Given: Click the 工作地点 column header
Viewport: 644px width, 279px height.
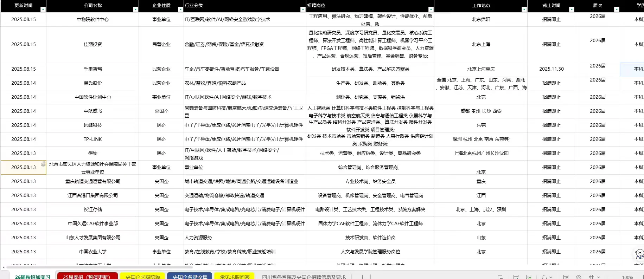Looking at the screenshot, I should [x=481, y=6].
